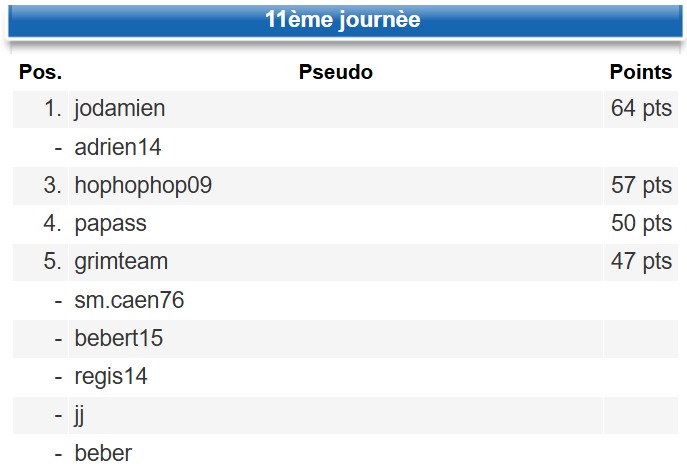Click position number 1 in the ranking
687x473 pixels.
tap(54, 109)
